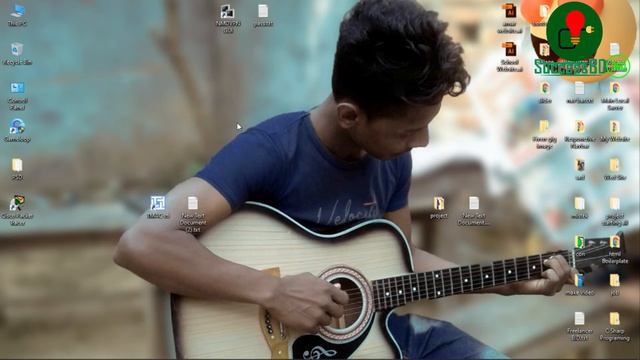Select the New Text Document (2).txt file

point(193,215)
